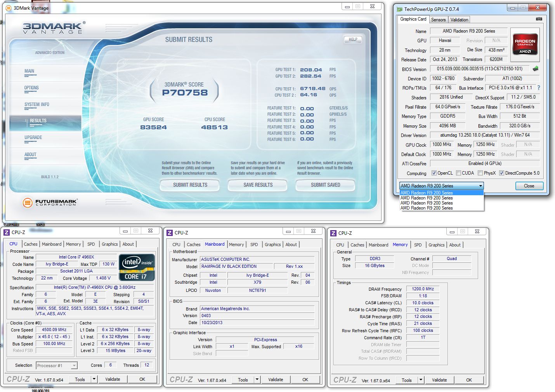Click the GPU TEST 1 result 208.04
Screen dimensions: 555x392
point(311,70)
